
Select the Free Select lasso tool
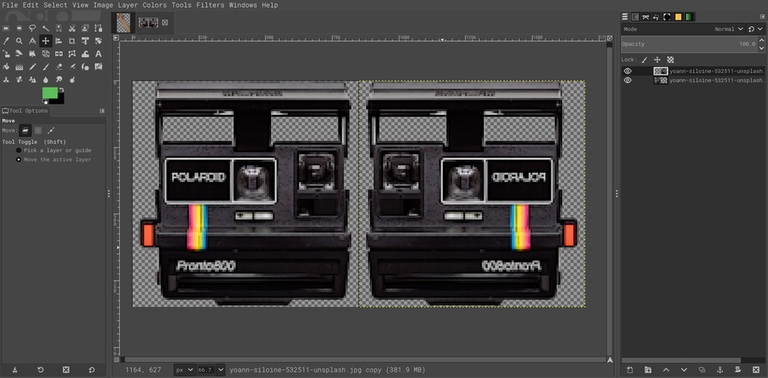tap(32, 28)
